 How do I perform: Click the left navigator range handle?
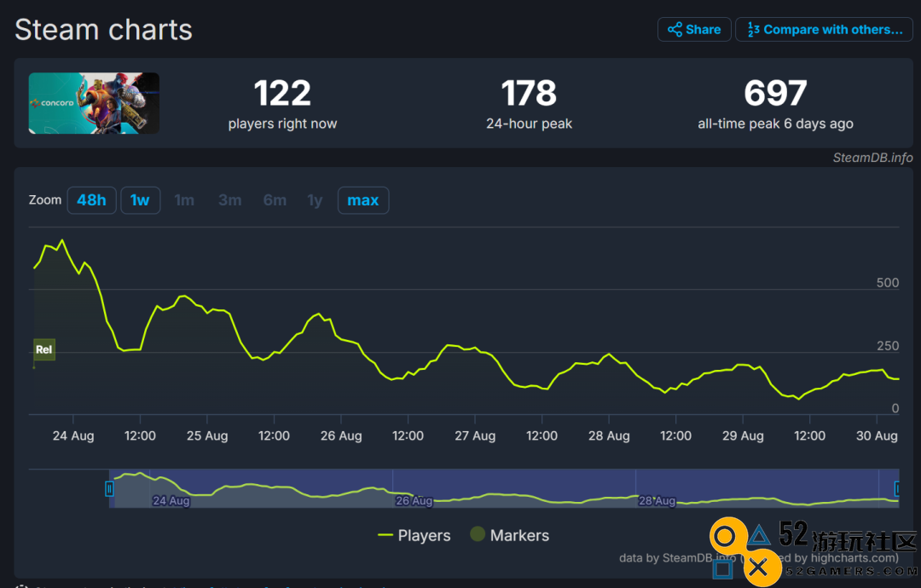coord(109,488)
